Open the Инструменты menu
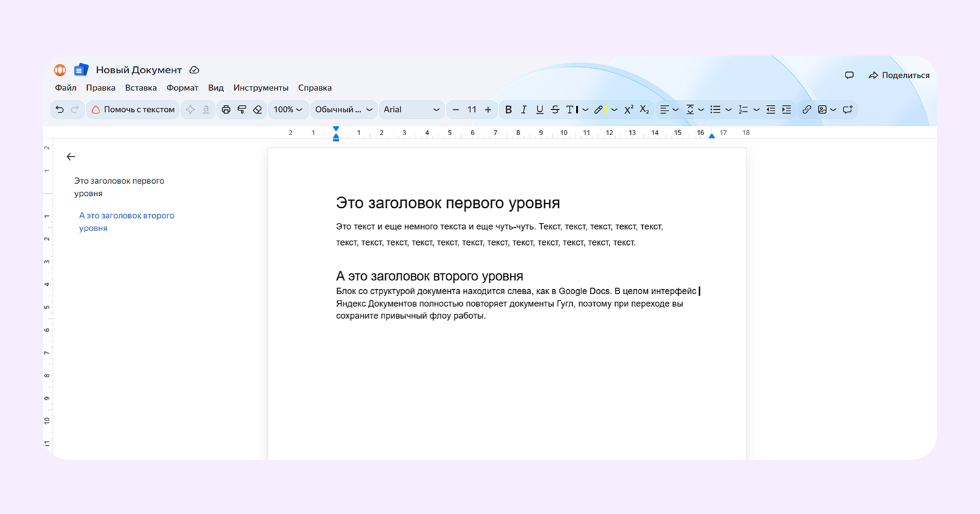The image size is (980, 514). pos(261,88)
